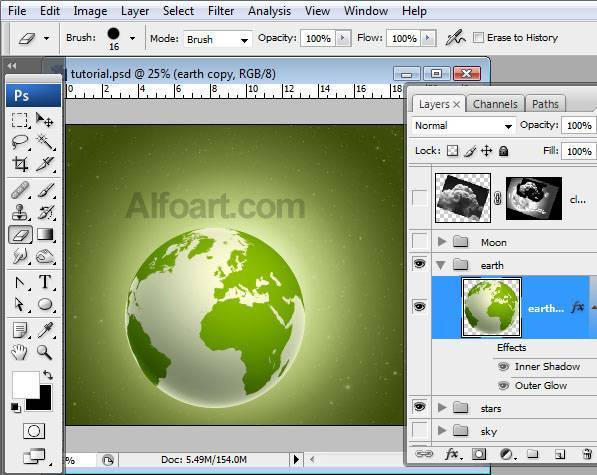This screenshot has width=597, height=475.
Task: Show the clouds layer visibility box
Action: (x=420, y=198)
